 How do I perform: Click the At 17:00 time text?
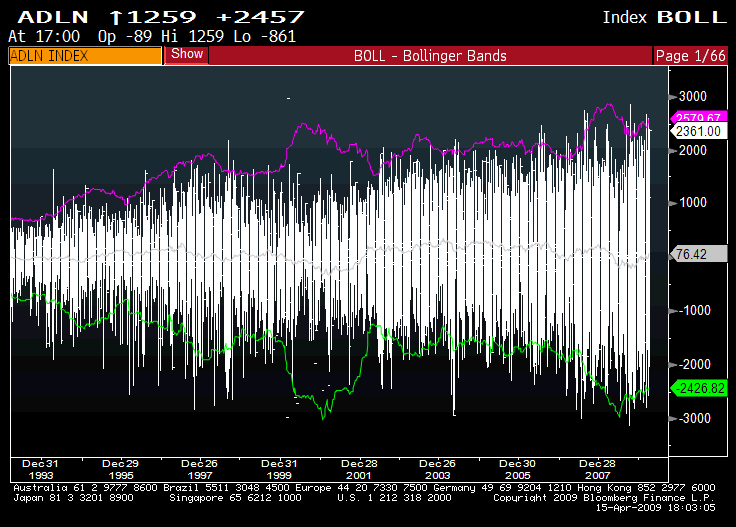click(x=44, y=37)
